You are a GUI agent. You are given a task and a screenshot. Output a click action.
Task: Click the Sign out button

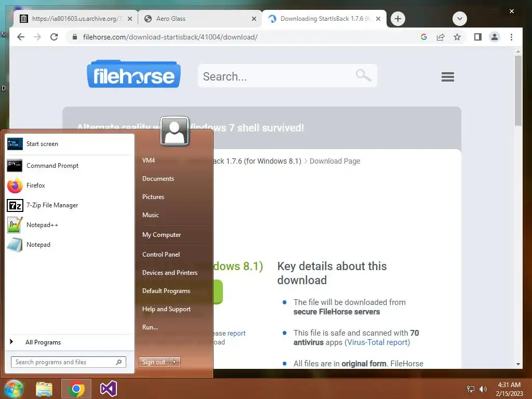click(154, 362)
